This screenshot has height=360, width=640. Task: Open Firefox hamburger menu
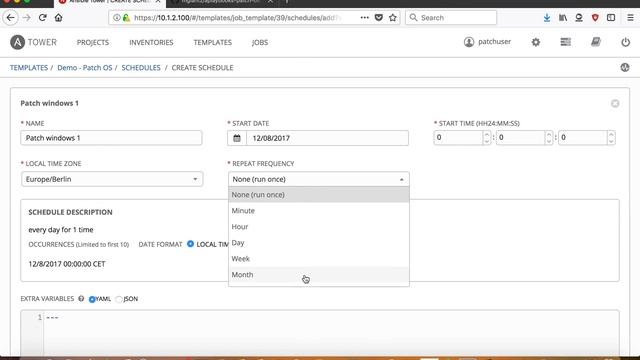point(630,18)
